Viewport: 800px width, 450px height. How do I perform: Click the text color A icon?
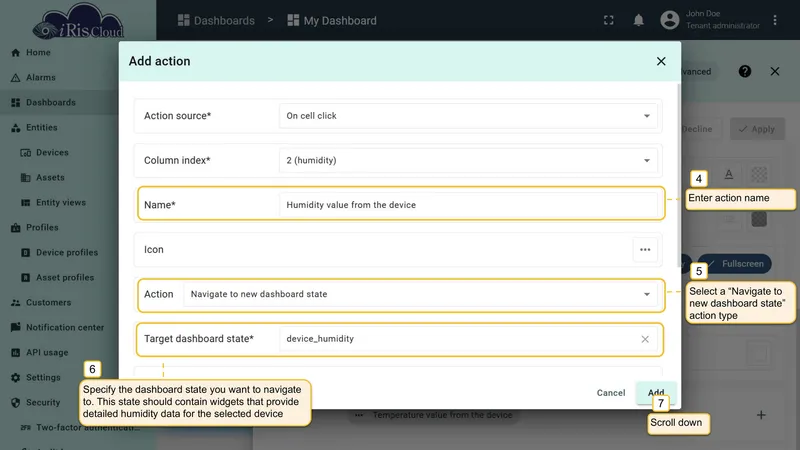(729, 174)
